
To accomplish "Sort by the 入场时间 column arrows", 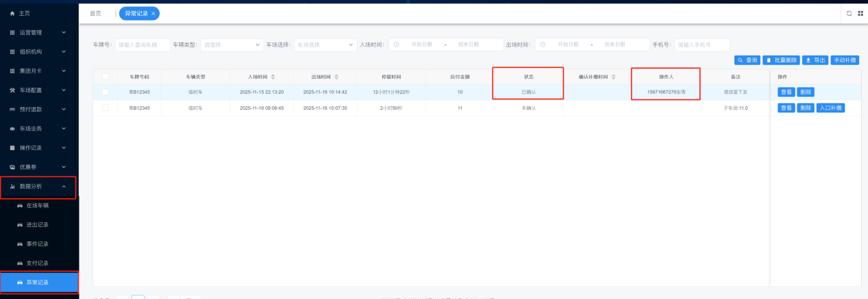I will click(x=273, y=76).
